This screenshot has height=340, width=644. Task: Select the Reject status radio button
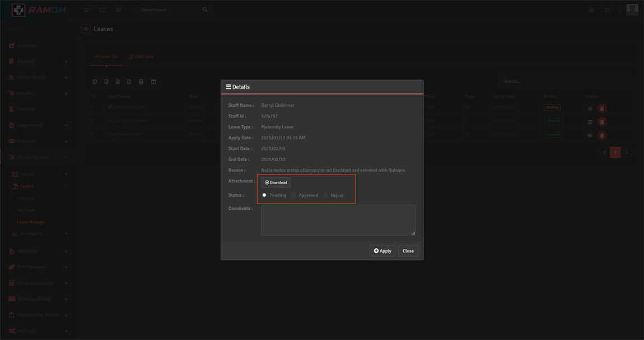tap(326, 195)
